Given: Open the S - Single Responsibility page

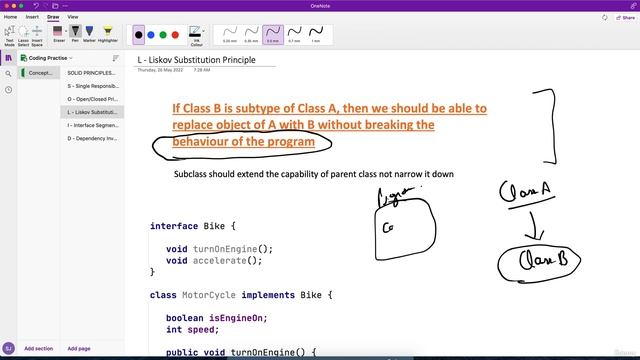Looking at the screenshot, I should tap(92, 86).
